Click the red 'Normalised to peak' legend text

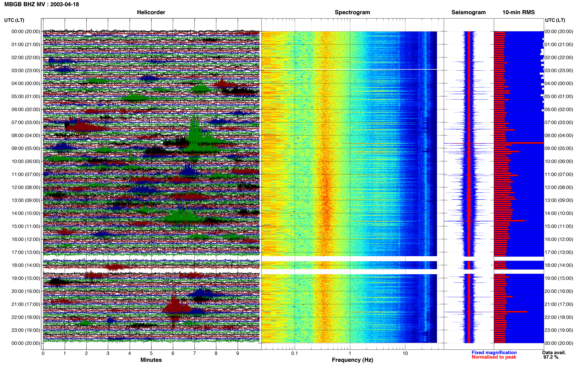[x=494, y=357]
